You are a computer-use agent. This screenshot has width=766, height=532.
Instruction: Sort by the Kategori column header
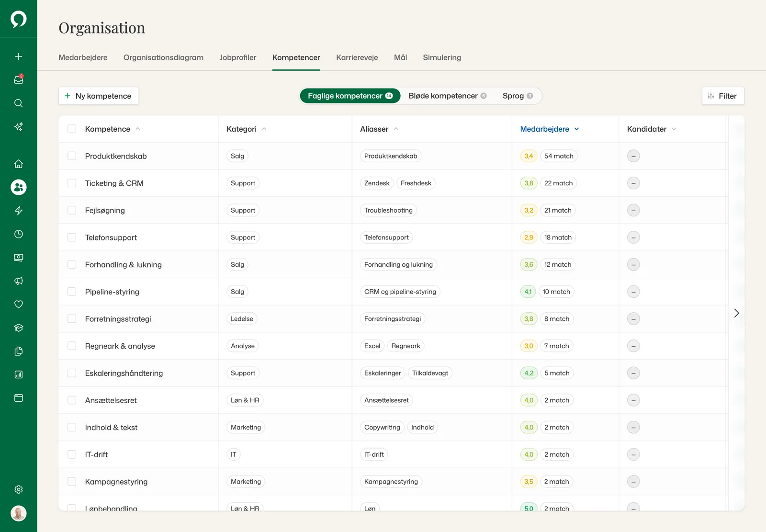[247, 129]
